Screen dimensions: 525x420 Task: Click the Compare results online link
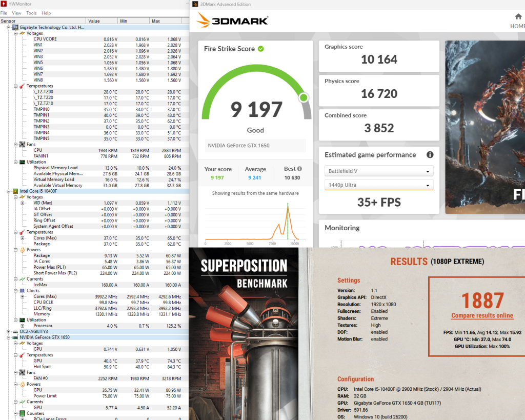pos(482,315)
